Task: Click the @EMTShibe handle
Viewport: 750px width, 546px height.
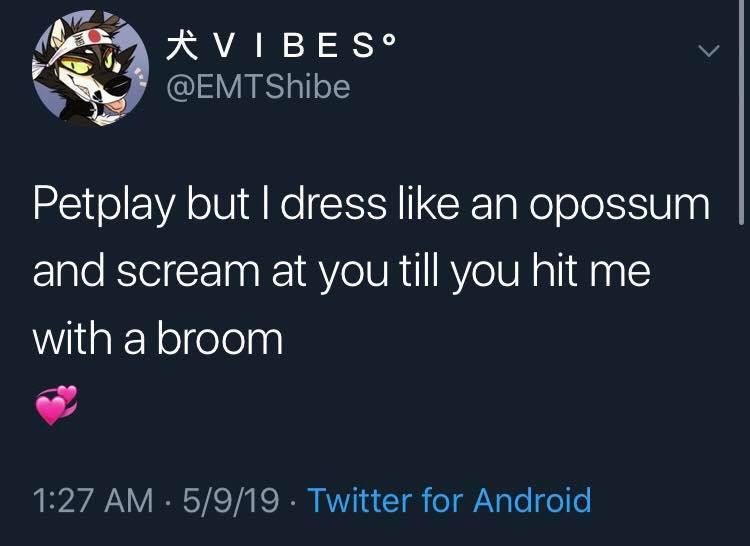Action: 258,87
